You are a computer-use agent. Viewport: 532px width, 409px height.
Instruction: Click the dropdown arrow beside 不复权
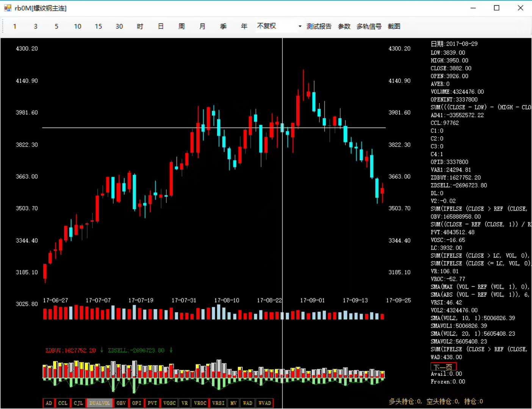point(300,26)
